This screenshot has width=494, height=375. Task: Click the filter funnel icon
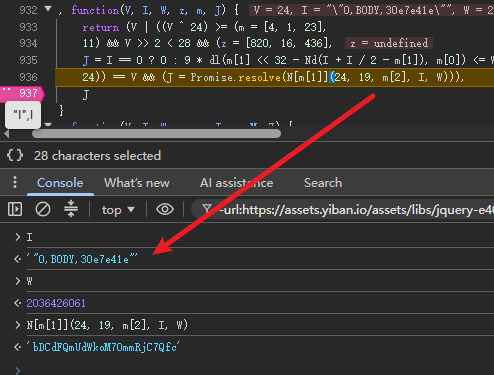click(x=207, y=209)
